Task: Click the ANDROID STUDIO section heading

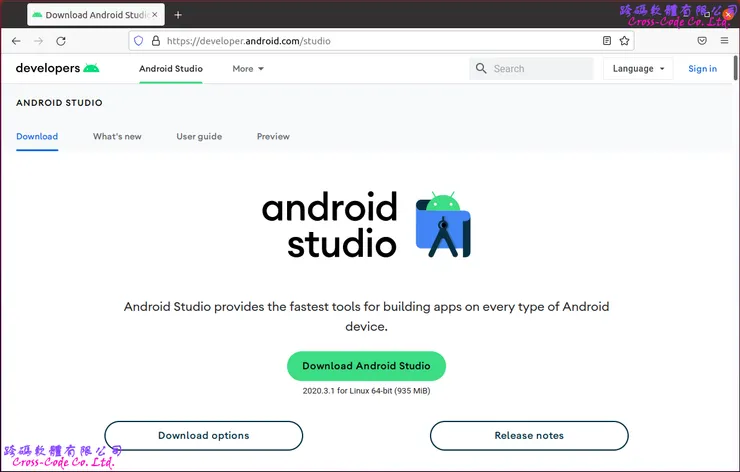Action: point(59,103)
